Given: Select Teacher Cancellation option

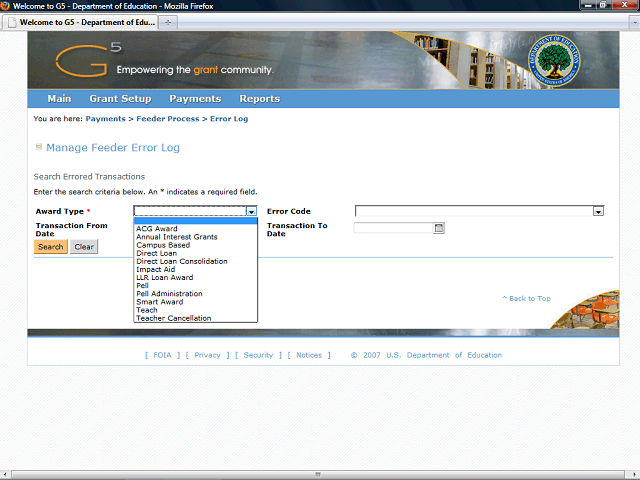Looking at the screenshot, I should pos(173,318).
